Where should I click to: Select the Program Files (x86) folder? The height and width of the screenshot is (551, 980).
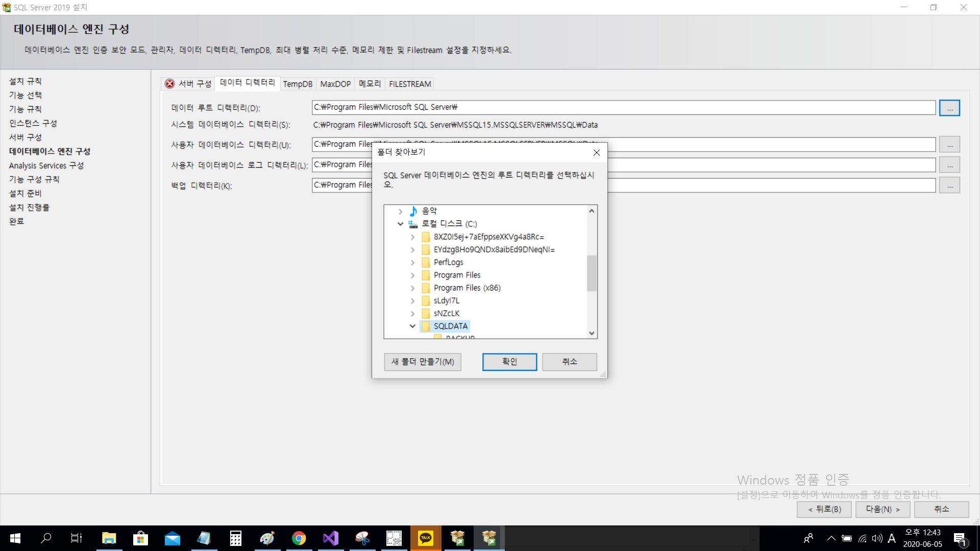point(467,288)
